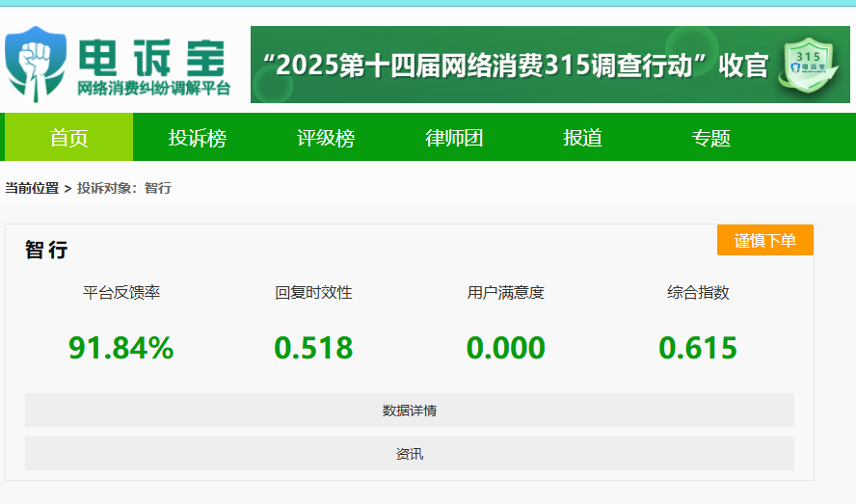Image resolution: width=856 pixels, height=504 pixels.
Task: Click 网络消费纠纷调解平台 tagline
Action: (x=153, y=88)
